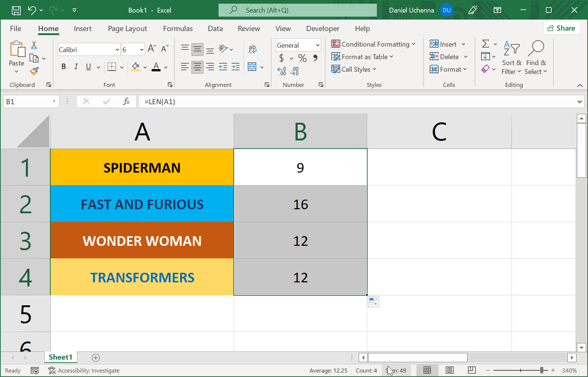Click the Wrap Text icon
Viewport: 588px width, 377px height.
253,49
